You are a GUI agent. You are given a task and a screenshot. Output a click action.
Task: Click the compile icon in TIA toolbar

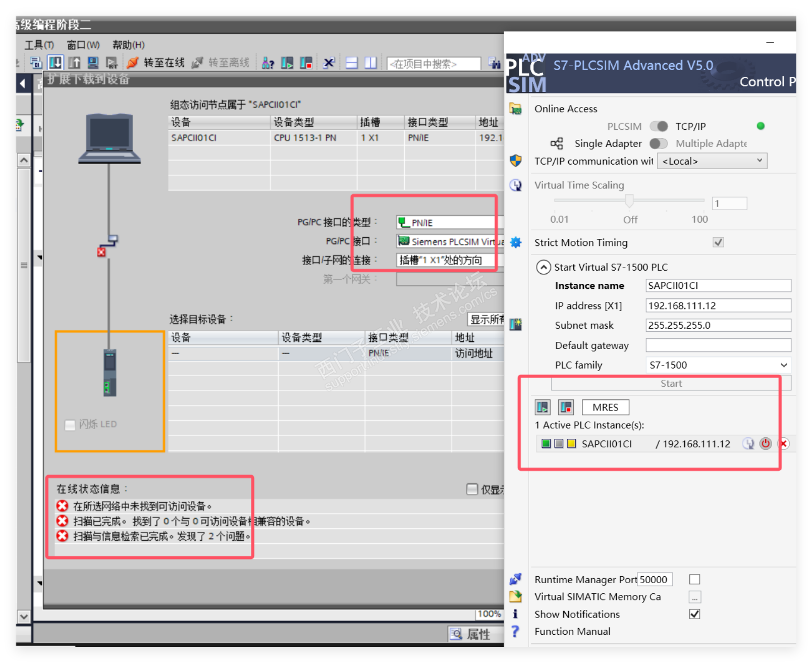point(36,63)
